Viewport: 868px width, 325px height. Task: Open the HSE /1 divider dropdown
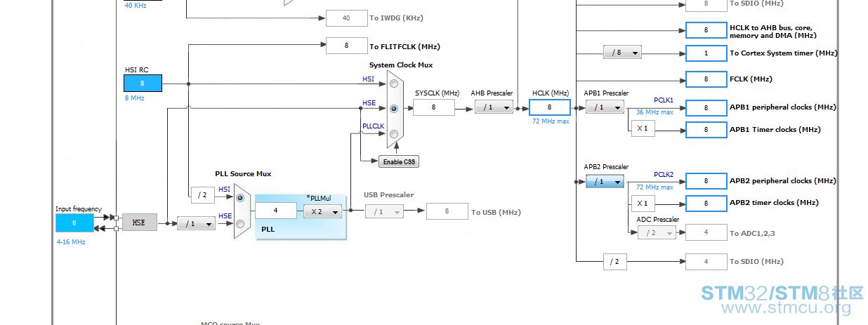[x=196, y=223]
